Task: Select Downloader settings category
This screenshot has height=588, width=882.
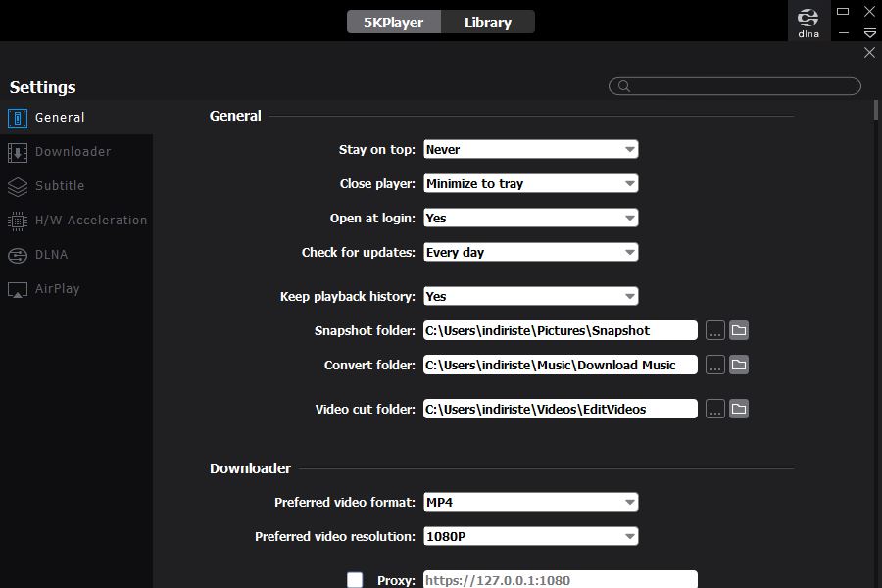Action: coord(76,152)
